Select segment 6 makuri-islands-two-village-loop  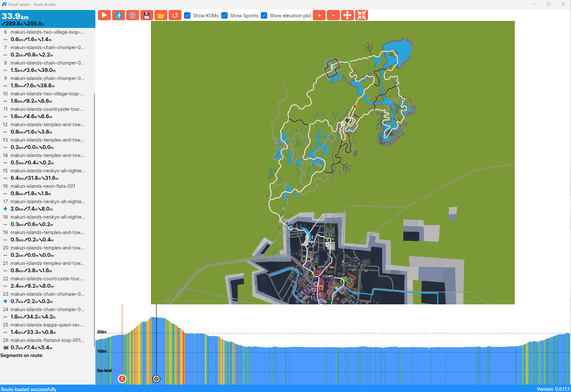48,32
